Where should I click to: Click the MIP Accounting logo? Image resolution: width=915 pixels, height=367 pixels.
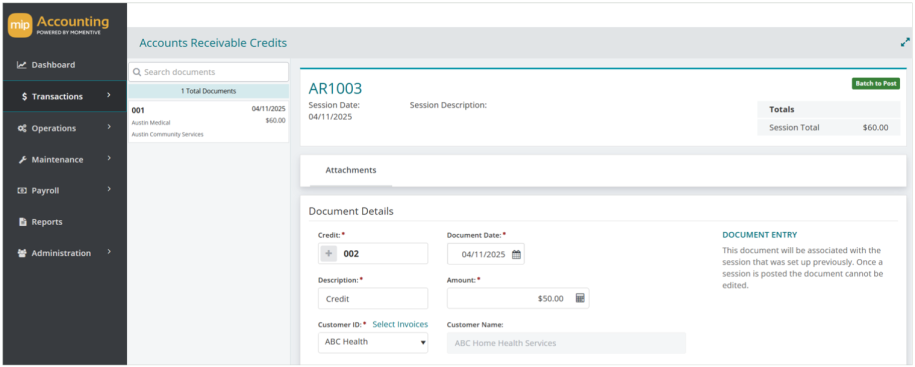(59, 26)
